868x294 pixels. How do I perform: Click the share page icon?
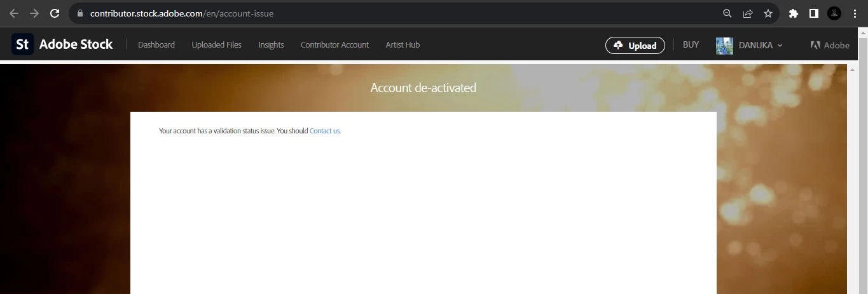[748, 13]
